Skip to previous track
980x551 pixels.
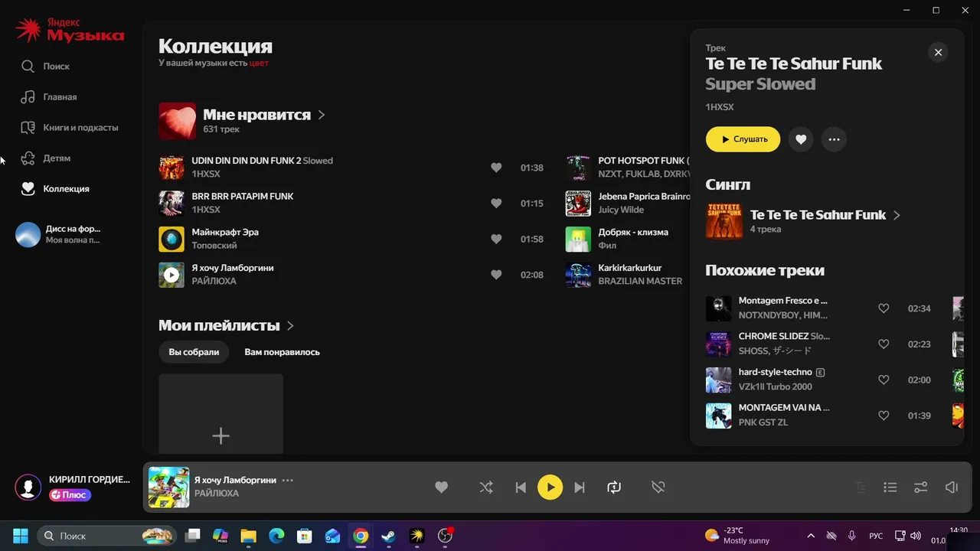tap(521, 487)
